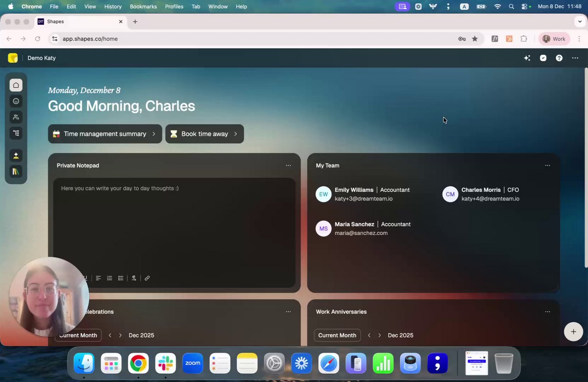The width and height of the screenshot is (588, 382).
Task: Open the History menu
Action: pyautogui.click(x=113, y=6)
